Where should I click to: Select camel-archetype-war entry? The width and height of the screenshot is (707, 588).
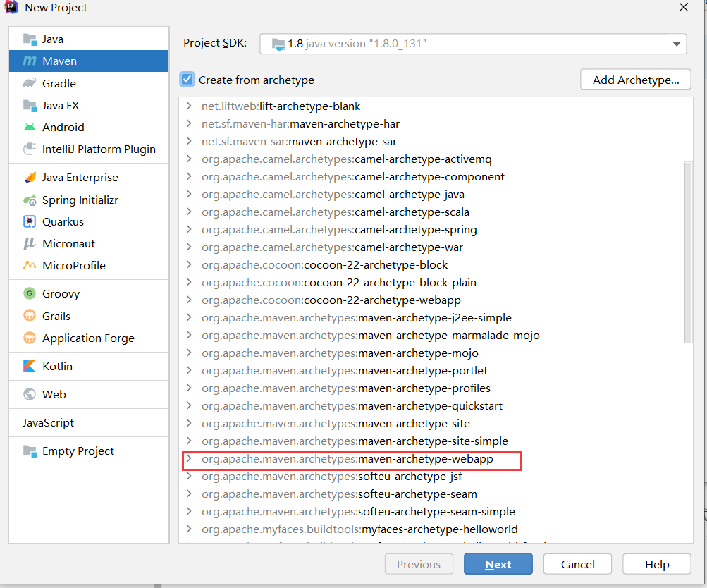[332, 247]
